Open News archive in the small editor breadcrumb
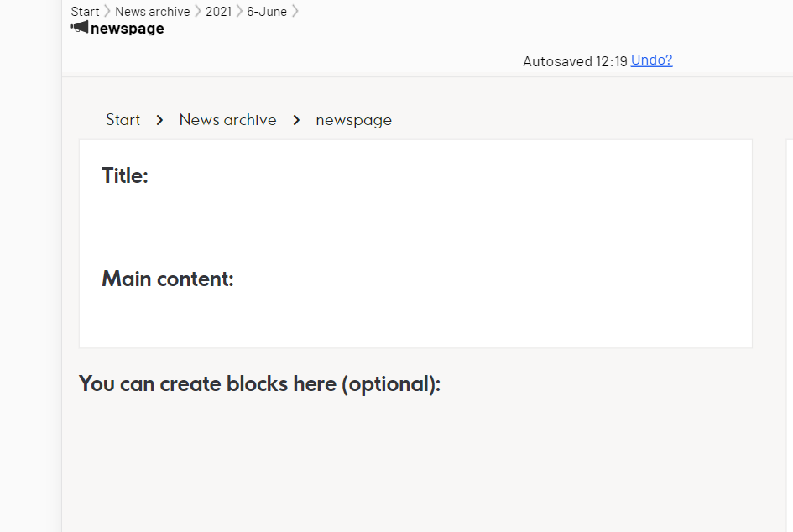793x532 pixels. click(x=153, y=12)
